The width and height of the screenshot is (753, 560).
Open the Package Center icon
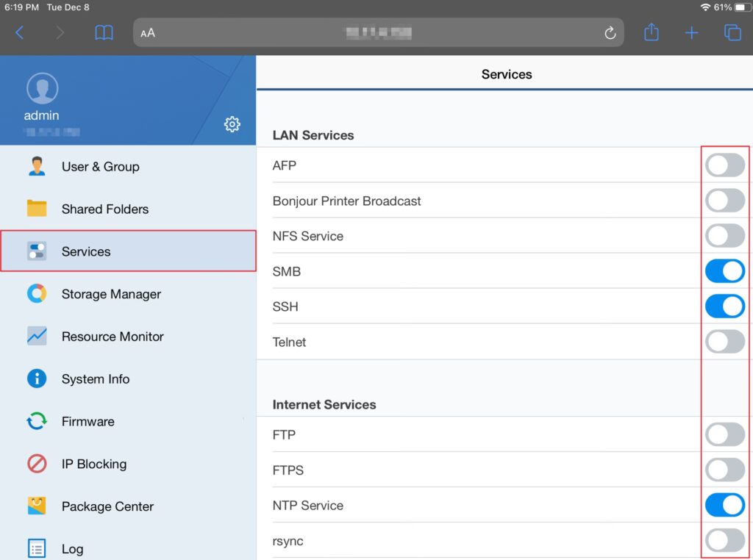coord(37,506)
